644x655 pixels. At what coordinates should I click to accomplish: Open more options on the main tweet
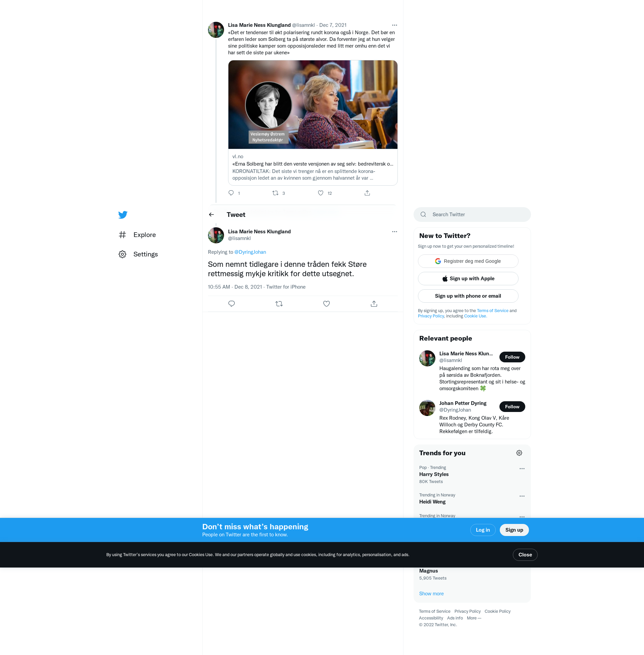point(394,232)
